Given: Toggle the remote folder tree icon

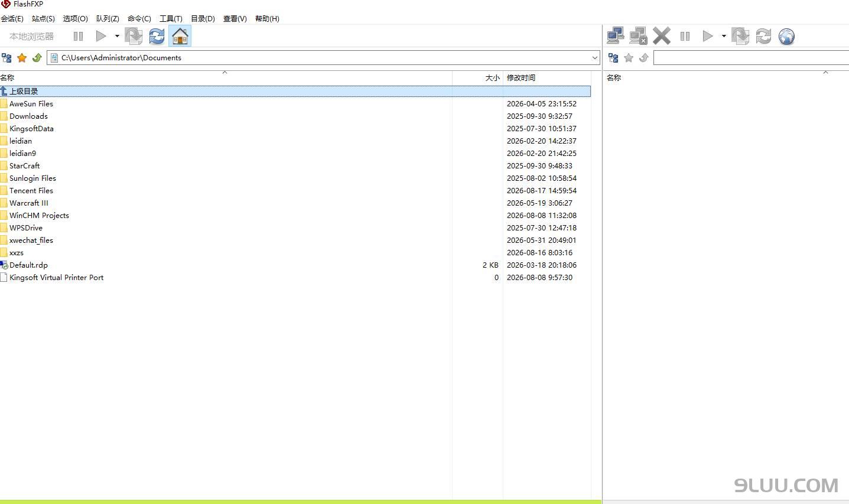Looking at the screenshot, I should coord(613,58).
